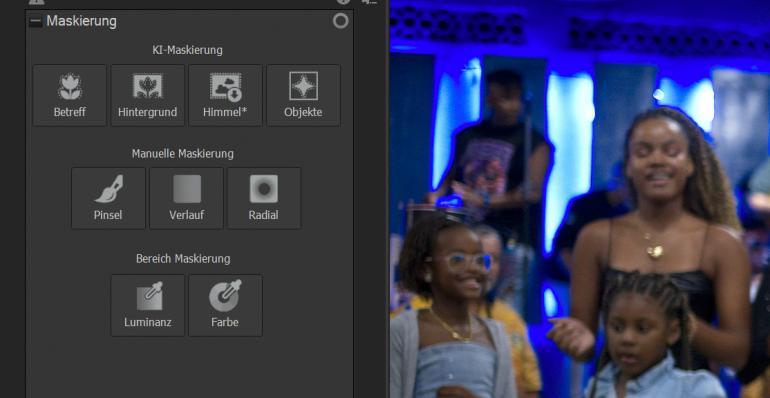Image resolution: width=770 pixels, height=398 pixels.
Task: Pick the Verlauf gradient mask tool
Action: click(187, 198)
